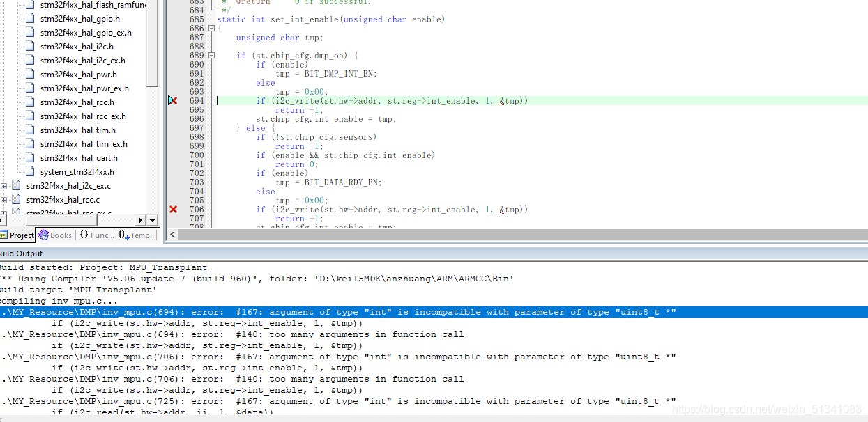868x422 pixels.
Task: Click editor horizontal scroll left arrow
Action: click(x=172, y=235)
